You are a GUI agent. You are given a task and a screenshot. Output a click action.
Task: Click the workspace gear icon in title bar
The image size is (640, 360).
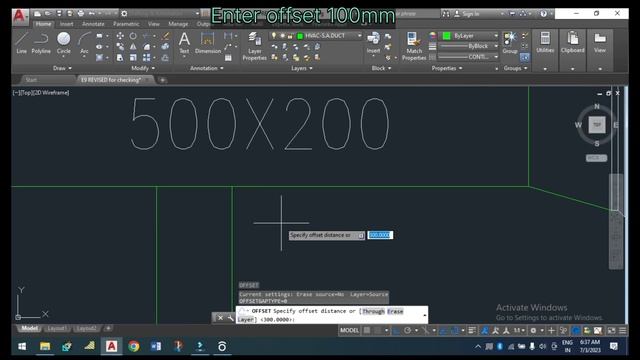click(x=124, y=13)
